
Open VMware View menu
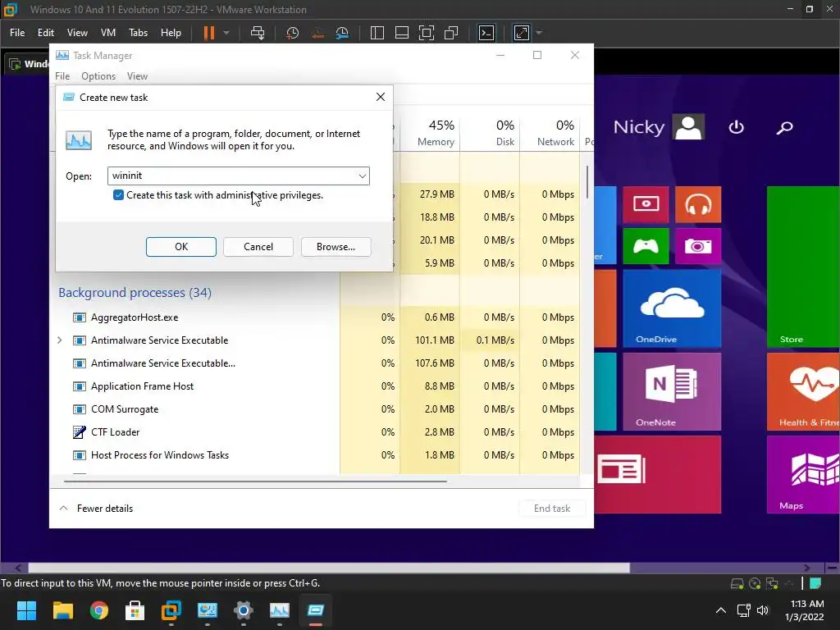tap(77, 33)
